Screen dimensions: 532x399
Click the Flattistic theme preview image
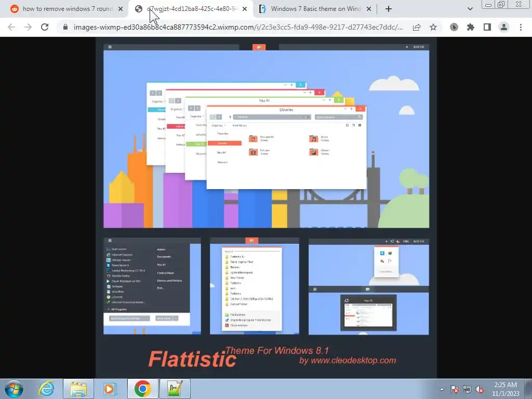click(266, 208)
